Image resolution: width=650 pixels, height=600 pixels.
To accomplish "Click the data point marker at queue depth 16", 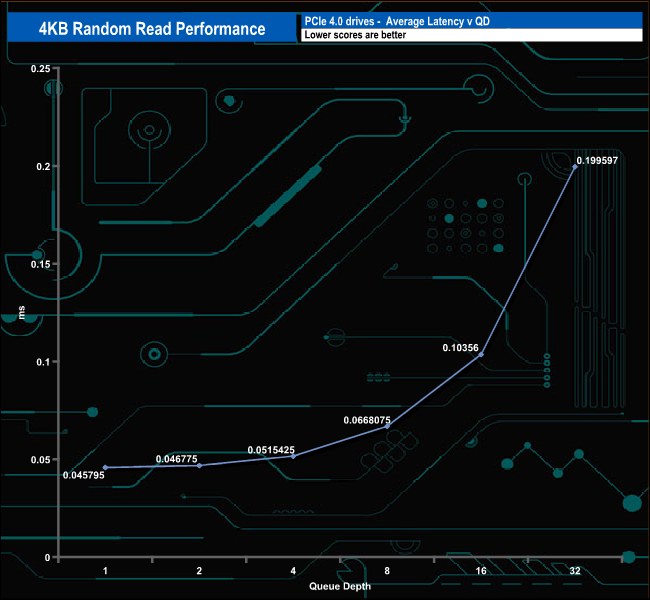I will [481, 355].
